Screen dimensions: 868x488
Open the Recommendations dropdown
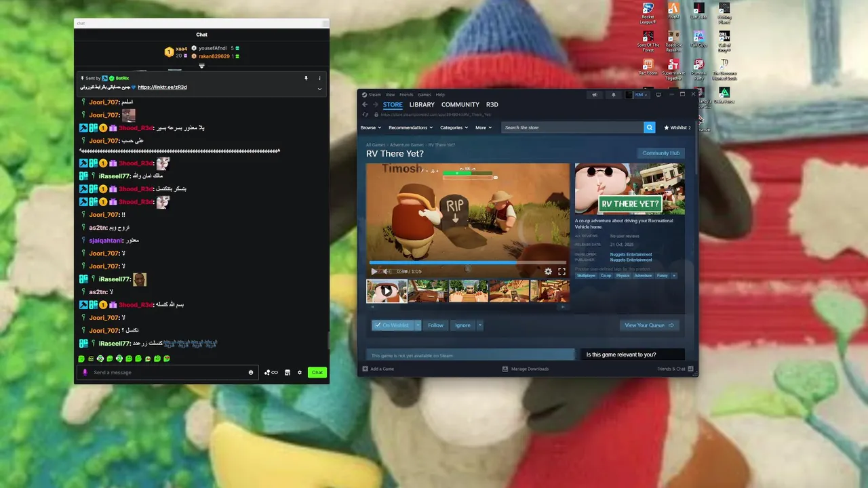click(410, 127)
